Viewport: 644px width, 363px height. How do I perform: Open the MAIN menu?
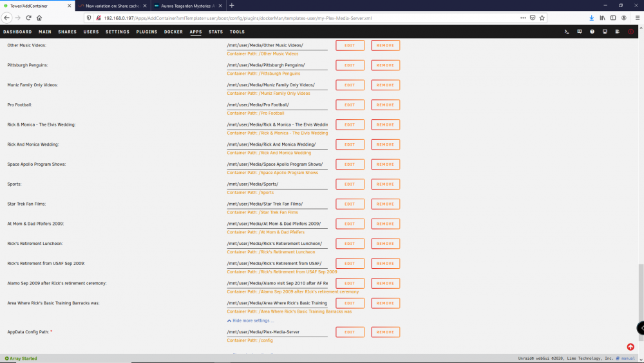coord(45,32)
